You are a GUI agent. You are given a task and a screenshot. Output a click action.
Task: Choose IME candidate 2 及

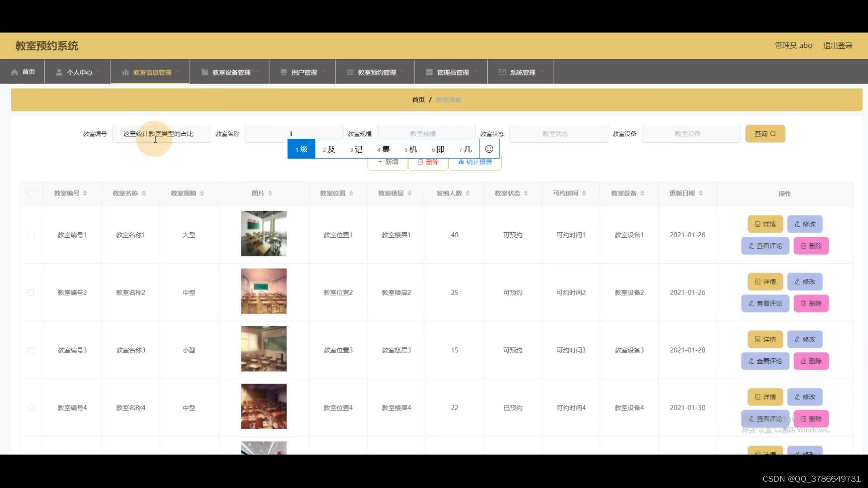(x=329, y=149)
